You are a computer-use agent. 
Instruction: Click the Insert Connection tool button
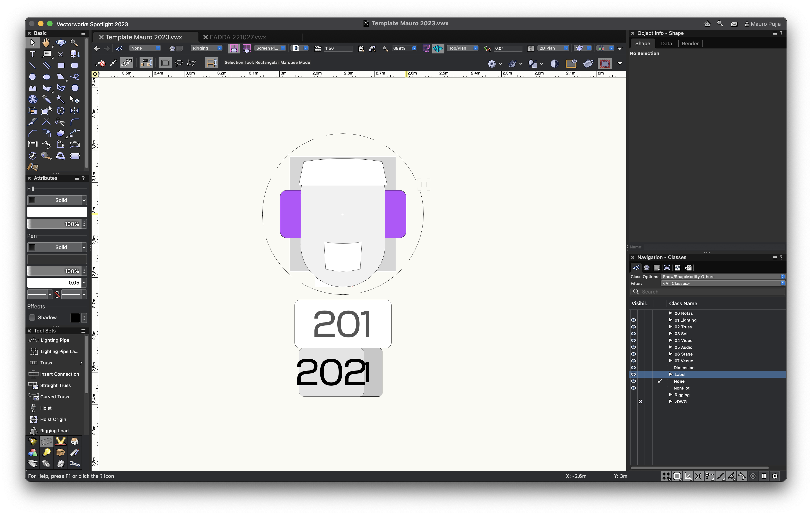tap(59, 374)
